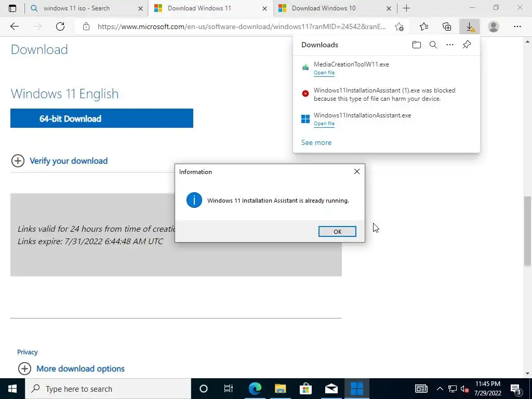
Task: Expand More download options section
Action: pos(72,368)
